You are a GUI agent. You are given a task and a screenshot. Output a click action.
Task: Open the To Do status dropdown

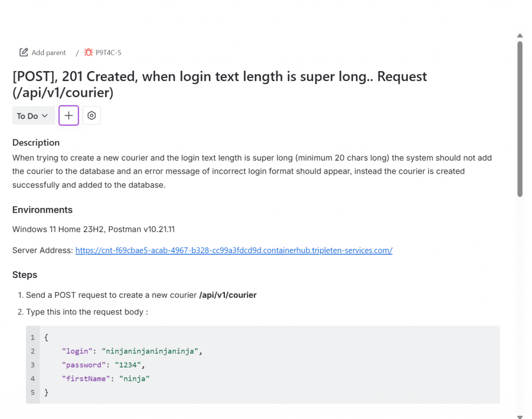[x=33, y=116]
